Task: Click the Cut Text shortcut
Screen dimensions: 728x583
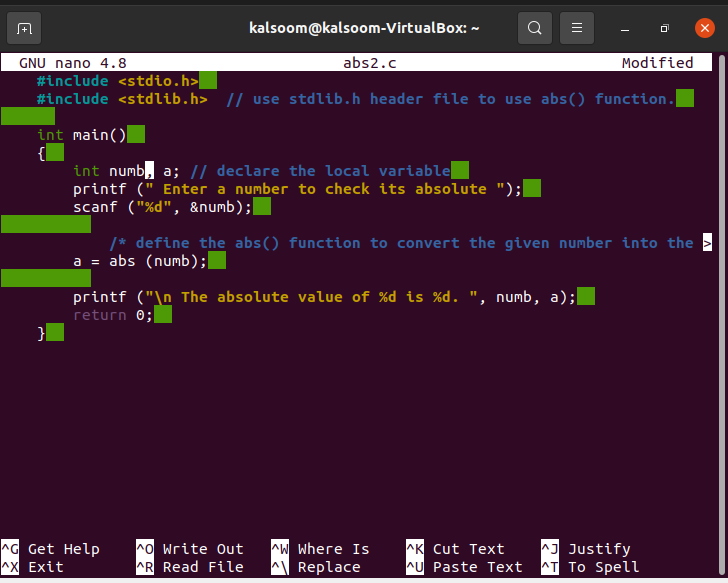Action: 468,549
